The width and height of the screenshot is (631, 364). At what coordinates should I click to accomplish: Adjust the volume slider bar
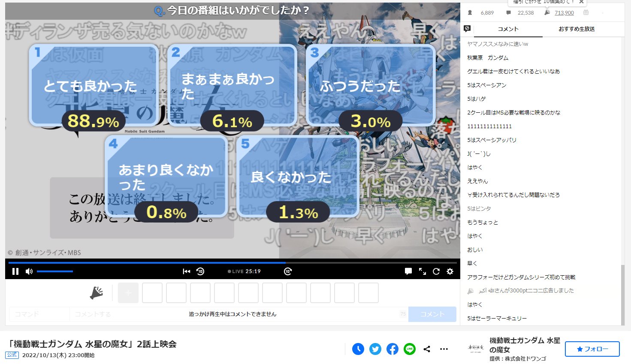tap(55, 271)
